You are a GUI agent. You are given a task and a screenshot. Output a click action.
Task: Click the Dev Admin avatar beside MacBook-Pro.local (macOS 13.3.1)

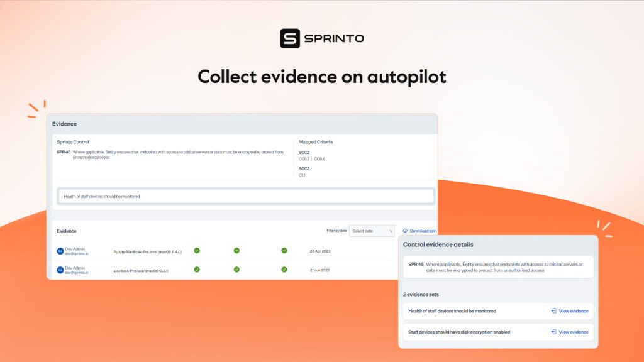[60, 270]
